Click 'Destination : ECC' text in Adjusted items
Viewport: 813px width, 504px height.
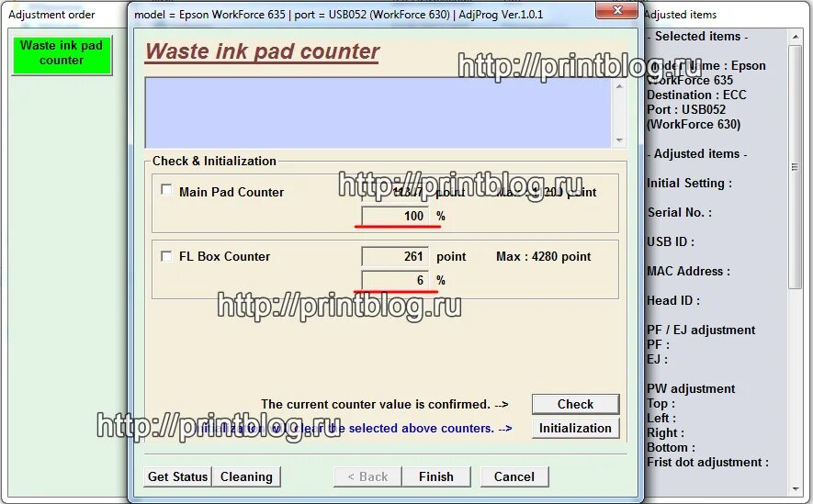(x=696, y=95)
